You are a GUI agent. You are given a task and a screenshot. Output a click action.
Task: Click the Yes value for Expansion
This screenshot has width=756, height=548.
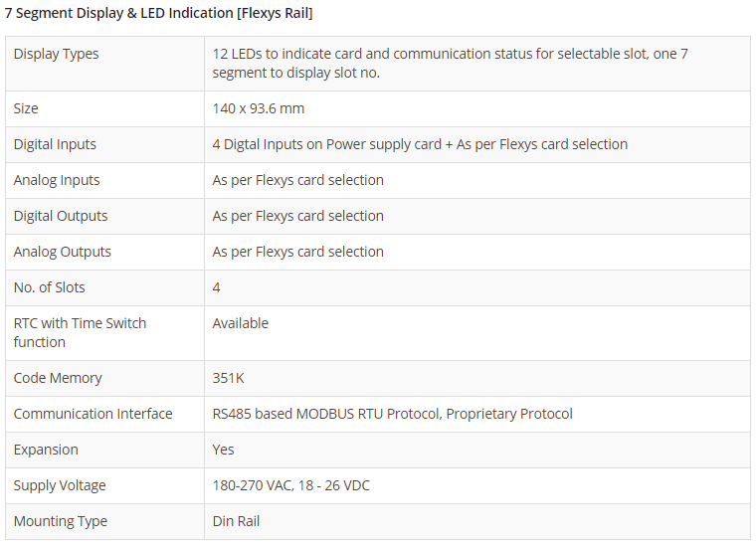[x=224, y=450]
